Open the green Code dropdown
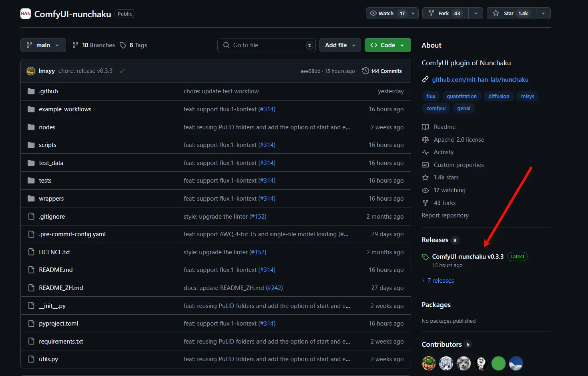Image resolution: width=588 pixels, height=376 pixels. tap(387, 45)
